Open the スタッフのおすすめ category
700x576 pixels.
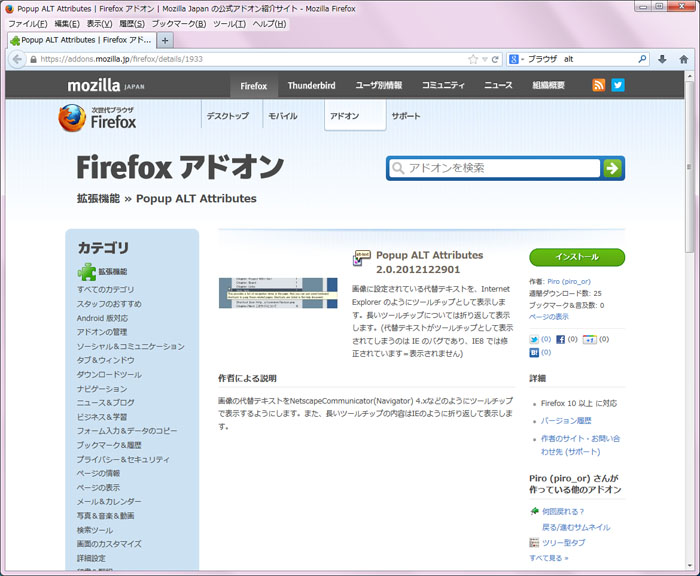(109, 304)
